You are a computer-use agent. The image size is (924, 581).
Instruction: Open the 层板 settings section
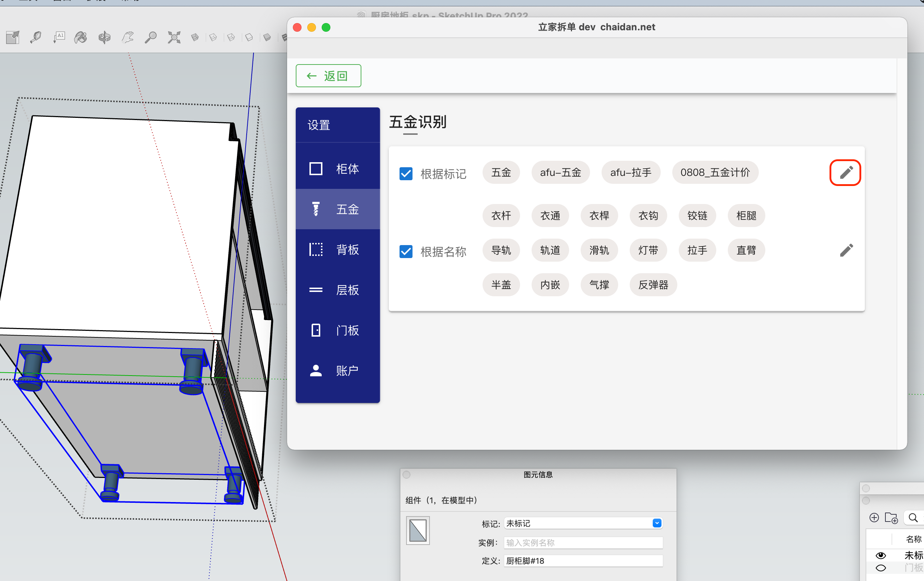coord(338,290)
